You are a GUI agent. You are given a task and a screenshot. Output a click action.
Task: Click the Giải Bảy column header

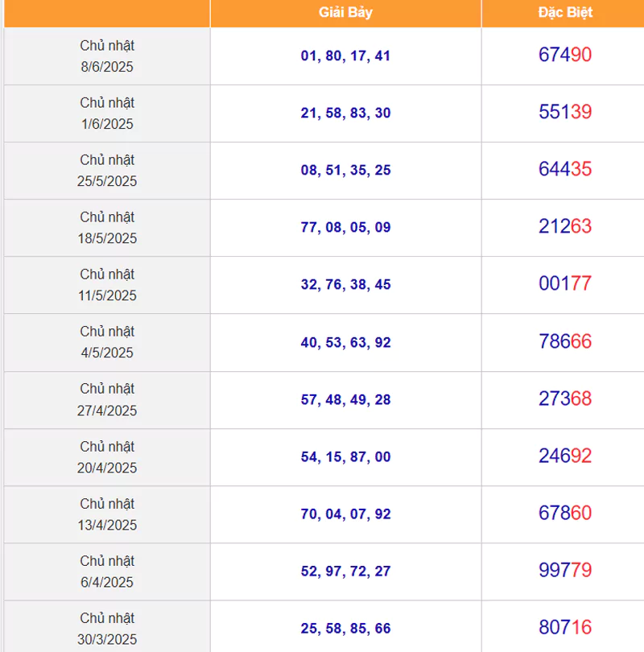click(345, 12)
